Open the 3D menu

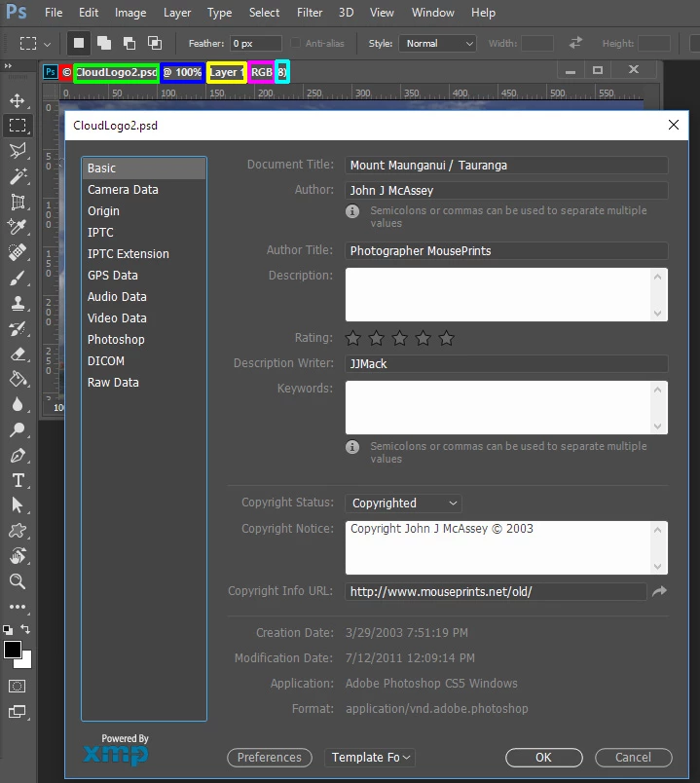pyautogui.click(x=346, y=13)
